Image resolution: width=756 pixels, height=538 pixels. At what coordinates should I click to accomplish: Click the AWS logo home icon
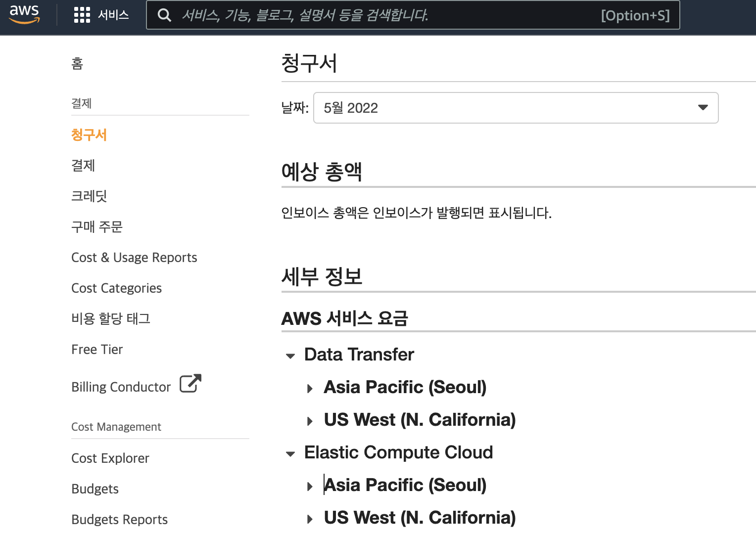click(x=24, y=14)
